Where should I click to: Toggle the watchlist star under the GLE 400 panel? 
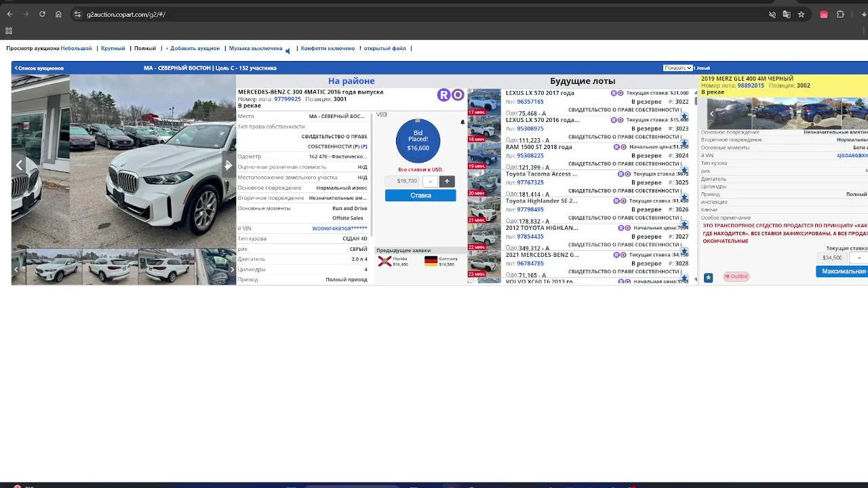[x=708, y=277]
